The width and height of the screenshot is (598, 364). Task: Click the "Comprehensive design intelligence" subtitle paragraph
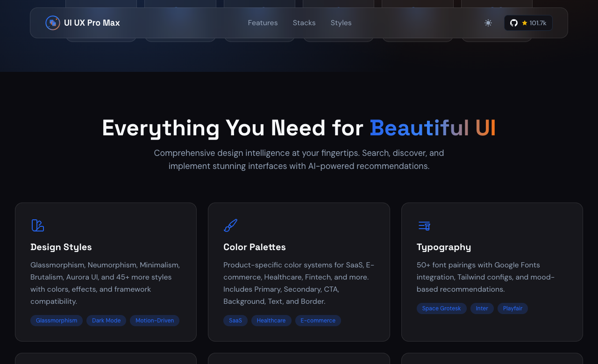coord(299,160)
